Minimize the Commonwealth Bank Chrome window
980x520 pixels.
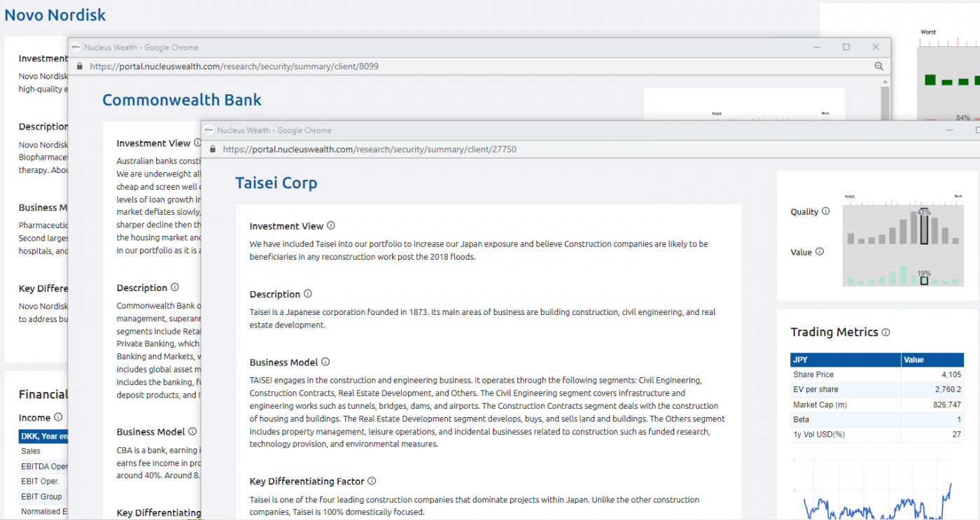pyautogui.click(x=816, y=48)
